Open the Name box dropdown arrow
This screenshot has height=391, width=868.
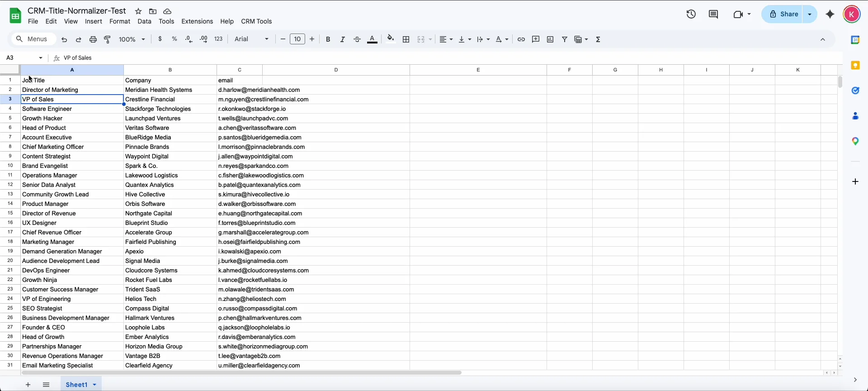click(x=41, y=58)
